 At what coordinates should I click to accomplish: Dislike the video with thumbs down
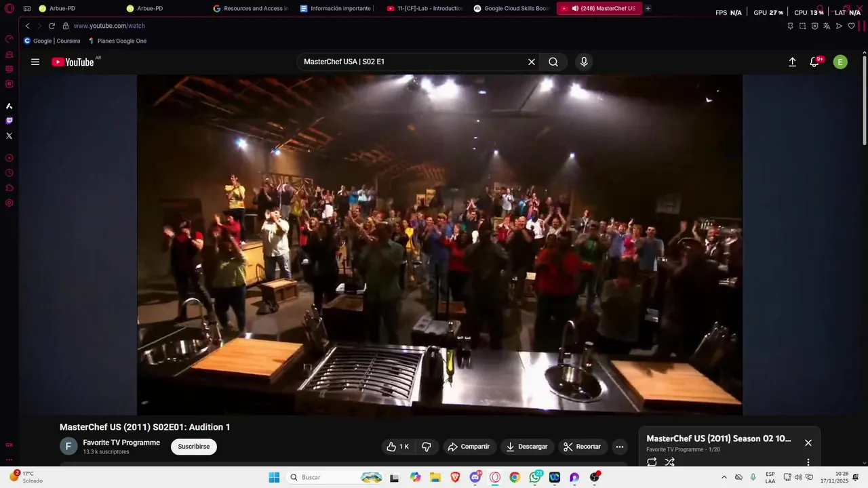coord(427,447)
